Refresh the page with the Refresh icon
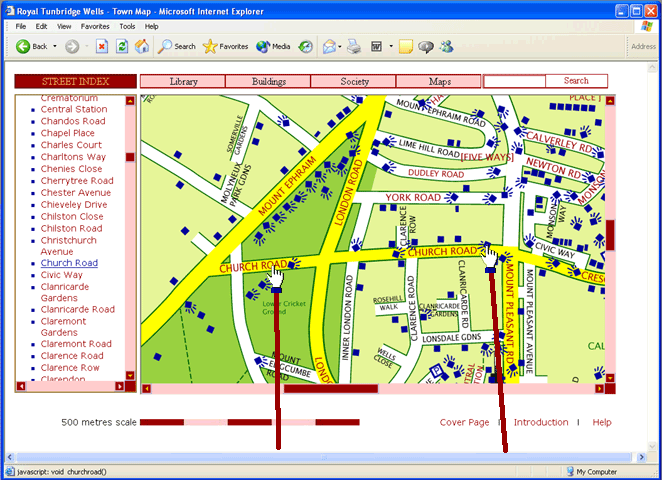Viewport: 662px width, 480px height. (x=122, y=46)
